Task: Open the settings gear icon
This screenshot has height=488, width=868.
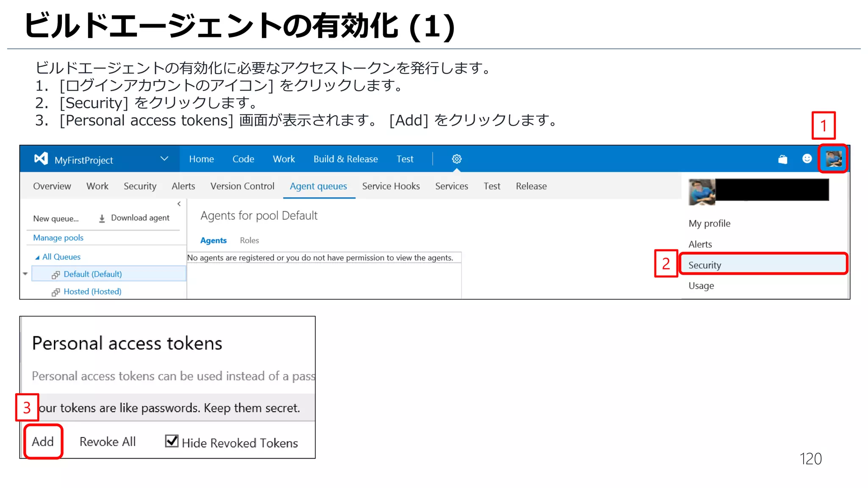Action: (456, 159)
